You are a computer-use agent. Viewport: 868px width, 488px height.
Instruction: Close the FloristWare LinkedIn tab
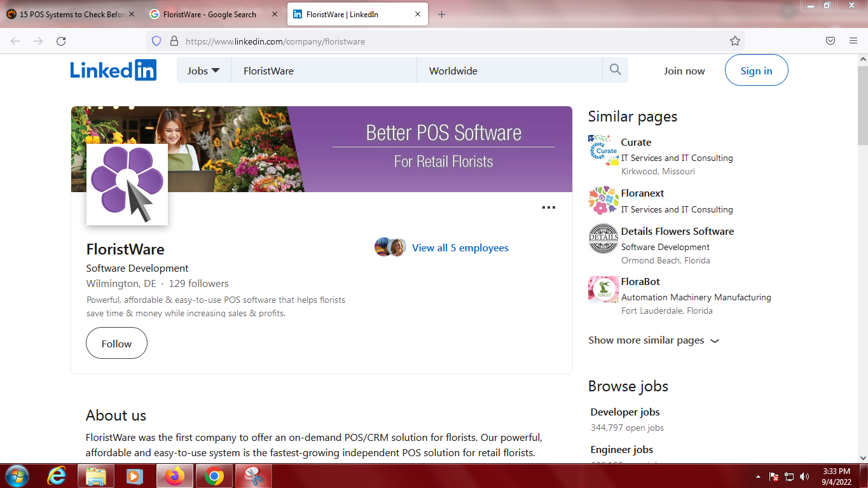tap(418, 14)
